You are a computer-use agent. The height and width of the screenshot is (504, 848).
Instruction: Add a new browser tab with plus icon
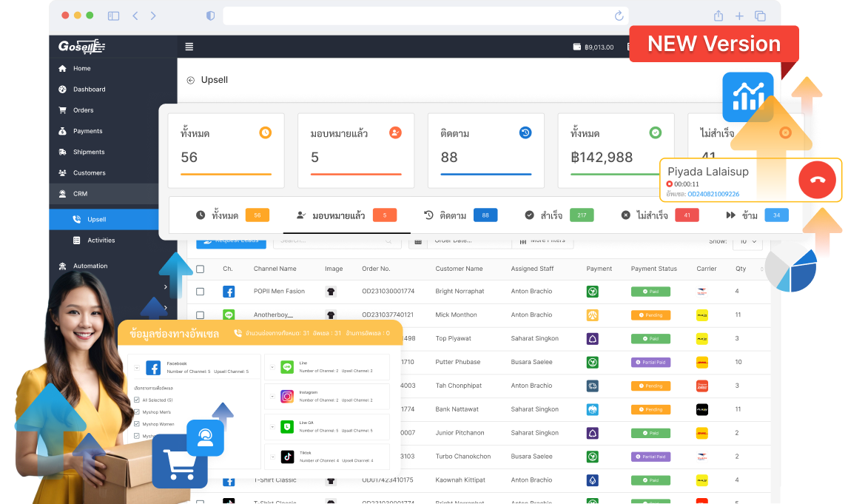click(x=739, y=16)
